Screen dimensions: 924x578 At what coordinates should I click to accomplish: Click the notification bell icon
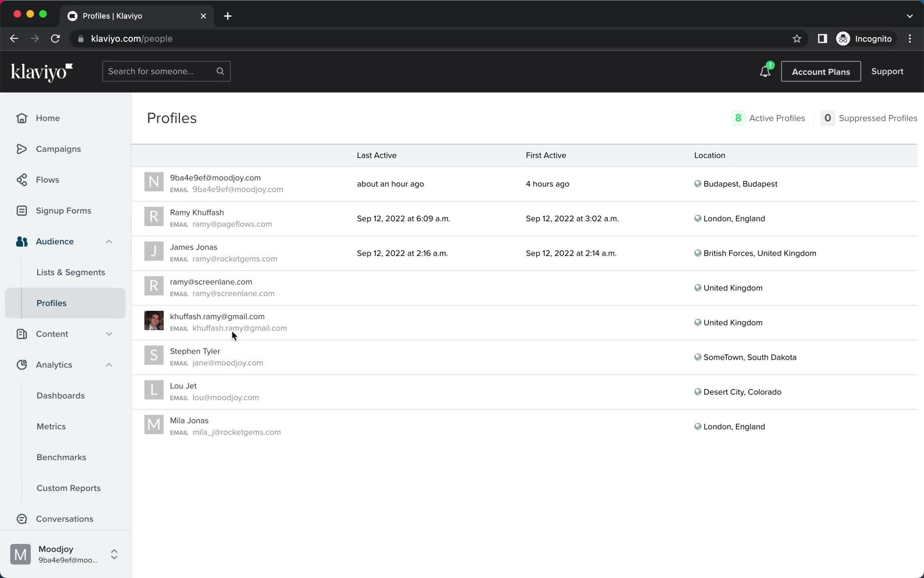(x=764, y=71)
